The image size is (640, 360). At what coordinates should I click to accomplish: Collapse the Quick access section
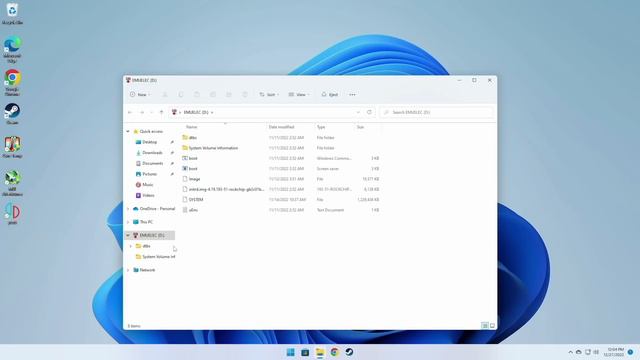pyautogui.click(x=128, y=131)
